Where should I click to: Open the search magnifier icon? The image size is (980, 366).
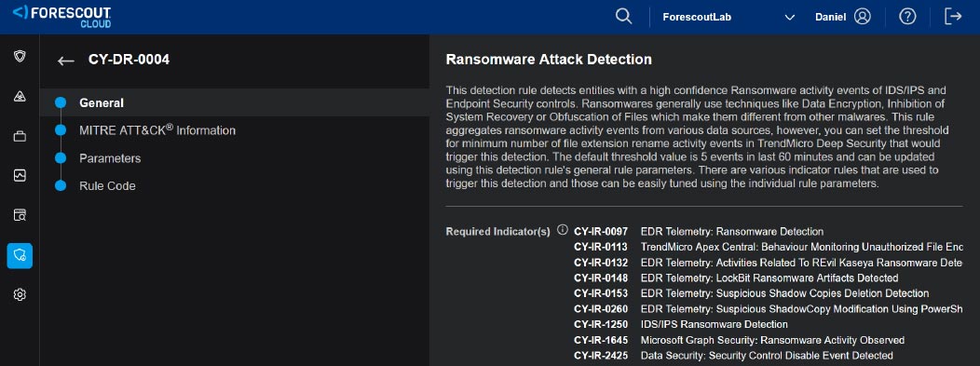coord(623,17)
